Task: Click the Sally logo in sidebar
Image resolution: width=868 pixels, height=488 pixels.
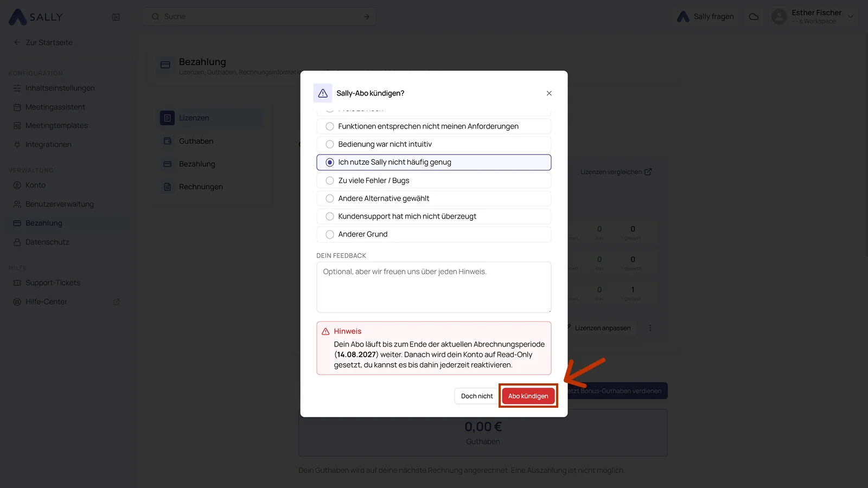Action: [36, 17]
